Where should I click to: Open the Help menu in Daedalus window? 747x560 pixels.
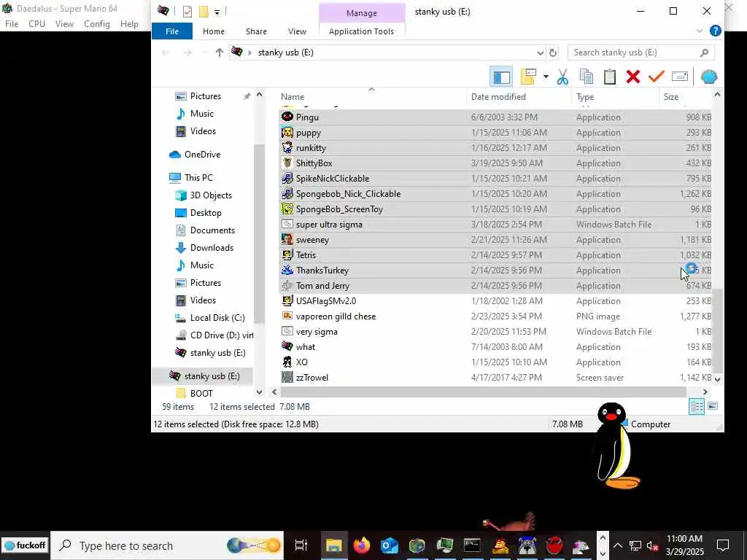click(x=129, y=24)
